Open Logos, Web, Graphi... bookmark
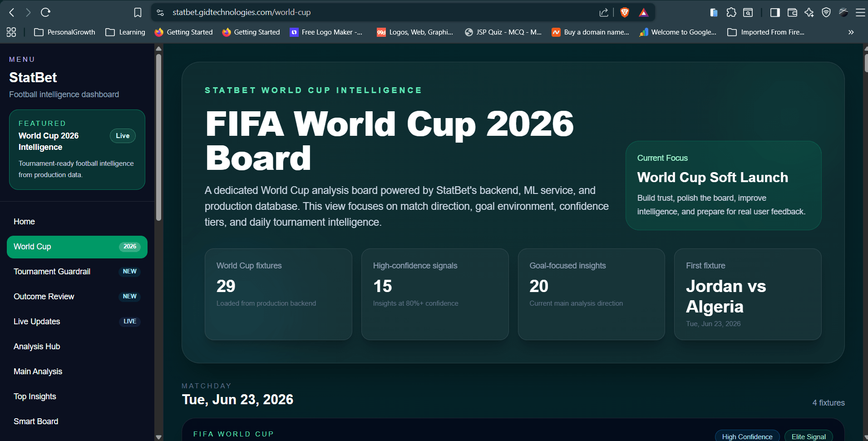The width and height of the screenshot is (868, 441). [415, 32]
